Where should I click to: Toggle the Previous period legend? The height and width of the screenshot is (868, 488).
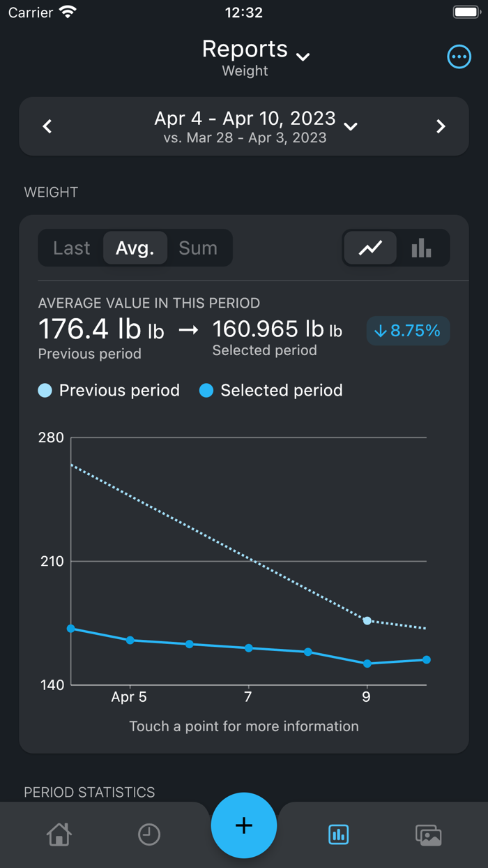click(x=108, y=391)
